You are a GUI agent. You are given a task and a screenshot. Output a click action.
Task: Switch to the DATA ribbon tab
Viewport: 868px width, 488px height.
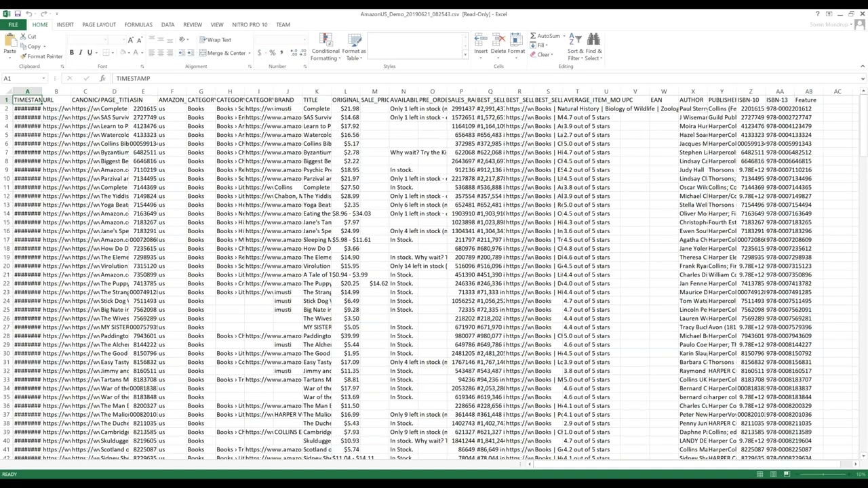[x=168, y=25]
